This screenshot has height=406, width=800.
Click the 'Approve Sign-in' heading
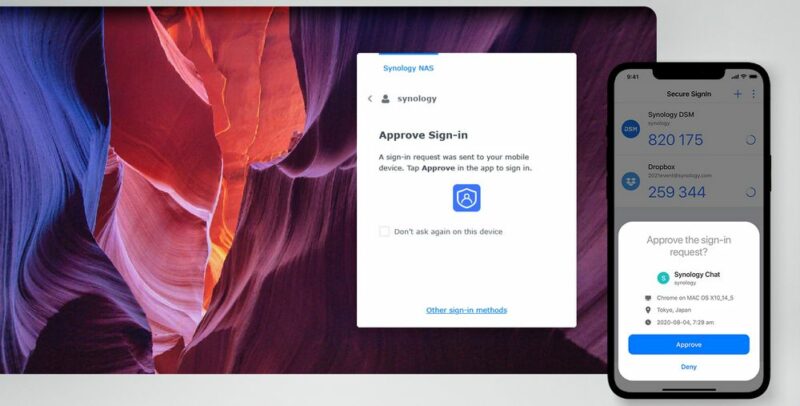(x=423, y=135)
